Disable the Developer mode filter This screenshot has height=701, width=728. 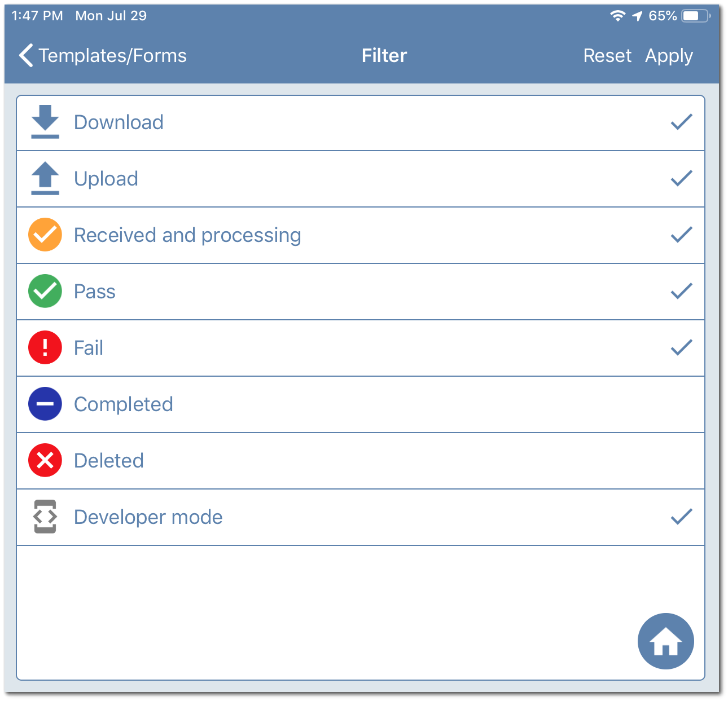click(681, 517)
